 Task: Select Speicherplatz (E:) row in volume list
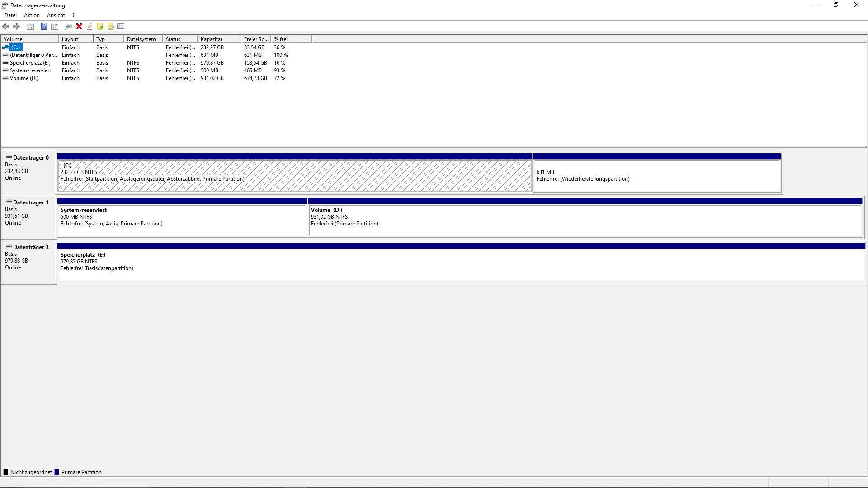click(30, 63)
